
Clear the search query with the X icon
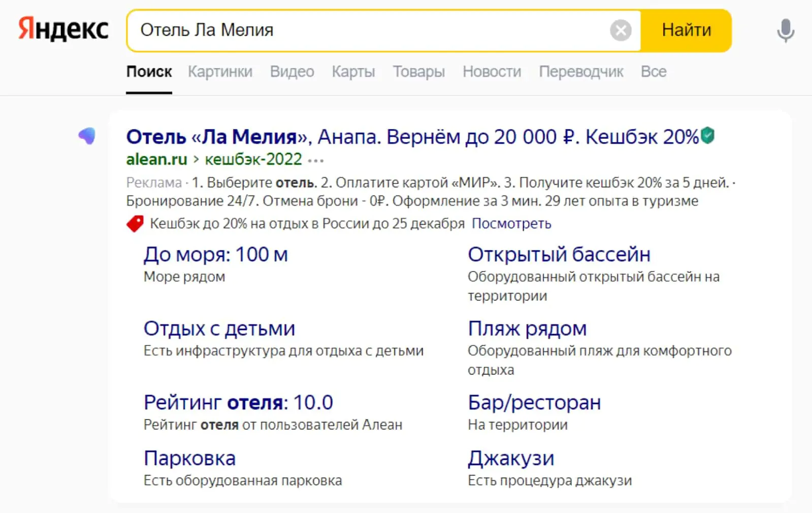[621, 30]
